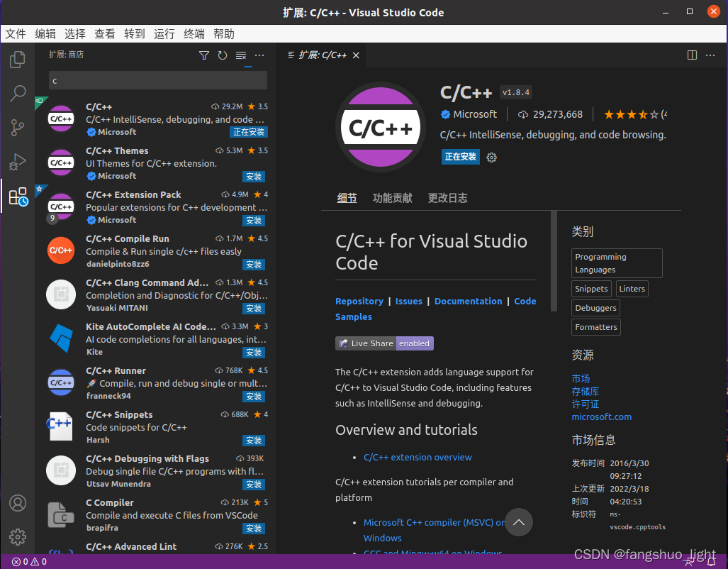The height and width of the screenshot is (569, 728).
Task: Switch to the 功能贡献 tab
Action: 392,198
